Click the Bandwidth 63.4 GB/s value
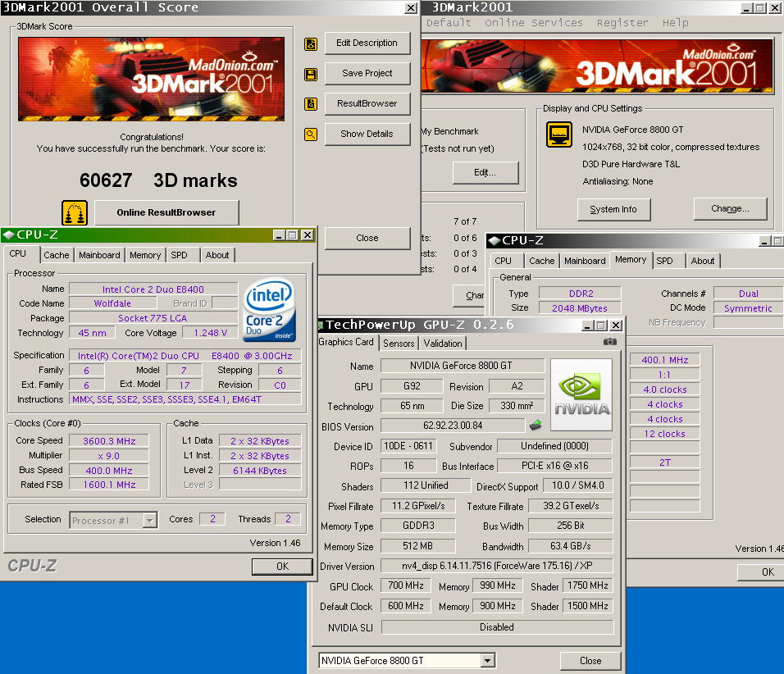Viewport: 784px width, 674px height. click(571, 546)
